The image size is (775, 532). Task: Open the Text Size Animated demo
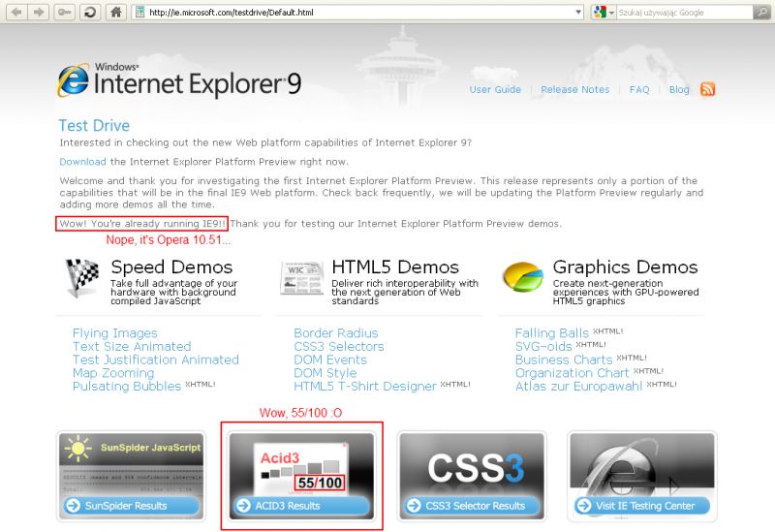coord(132,347)
